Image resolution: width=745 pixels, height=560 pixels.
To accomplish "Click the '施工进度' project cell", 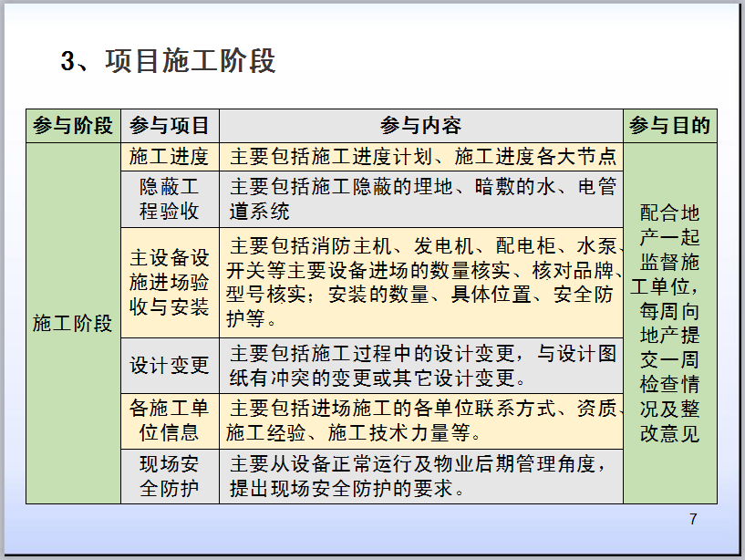I will click(170, 157).
